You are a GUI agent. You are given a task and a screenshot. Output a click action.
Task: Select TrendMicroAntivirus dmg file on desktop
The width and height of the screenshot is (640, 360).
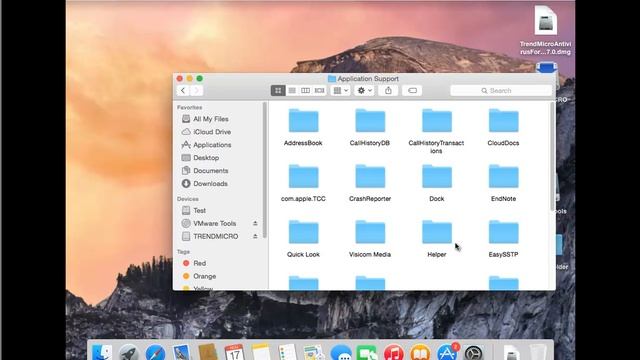545,31
